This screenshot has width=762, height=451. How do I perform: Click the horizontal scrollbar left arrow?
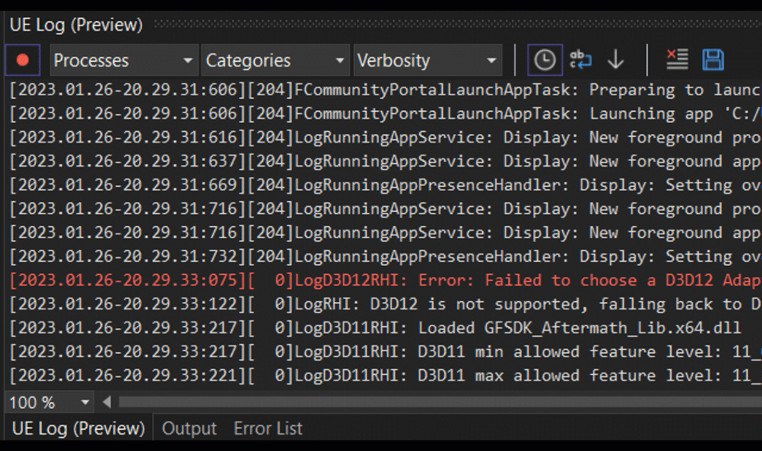tap(109, 402)
